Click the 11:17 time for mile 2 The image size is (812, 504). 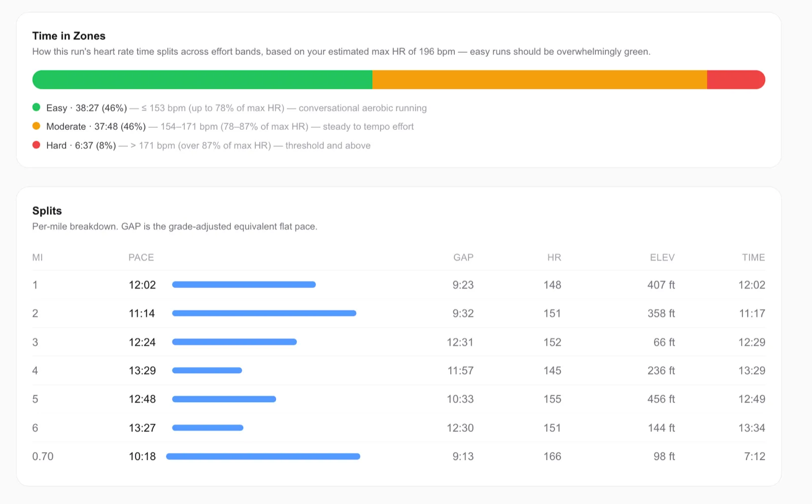(752, 313)
